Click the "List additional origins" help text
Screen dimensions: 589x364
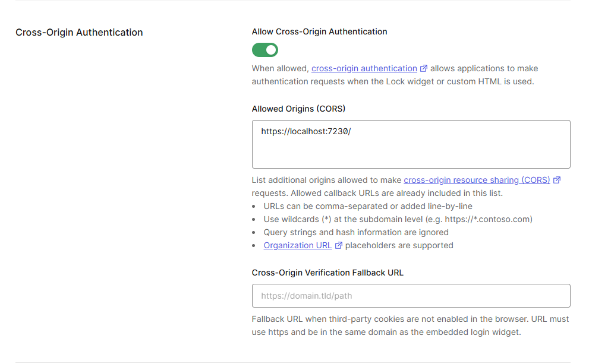327,180
